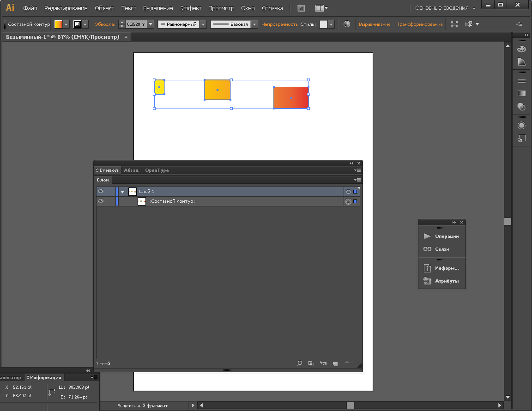This screenshot has width=532, height=411.
Task: Open the Эффект menu
Action: click(x=190, y=8)
